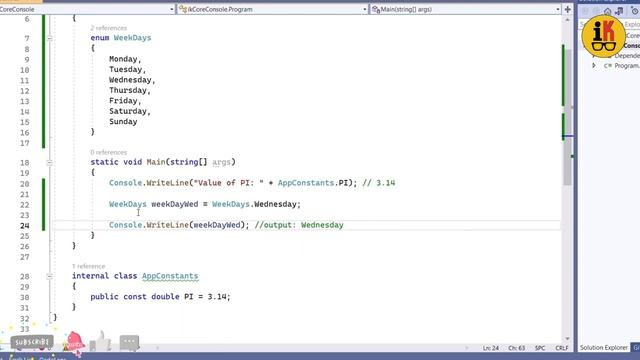Click the weekDayWed variable declaration on line 22

[x=175, y=204]
